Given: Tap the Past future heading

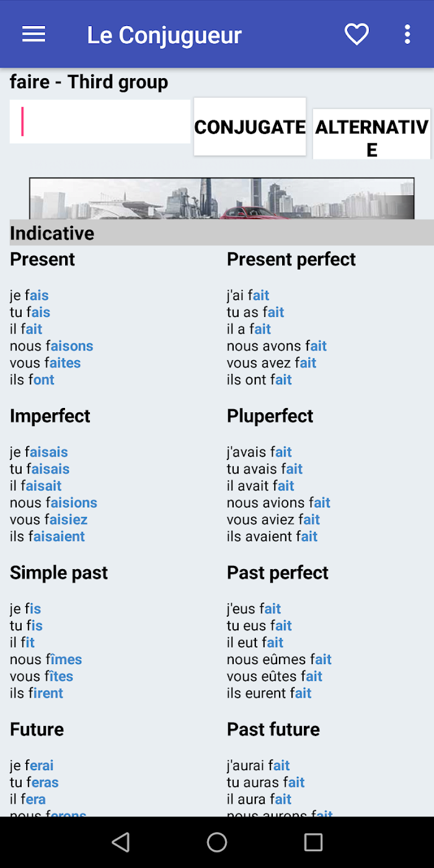Looking at the screenshot, I should (273, 729).
